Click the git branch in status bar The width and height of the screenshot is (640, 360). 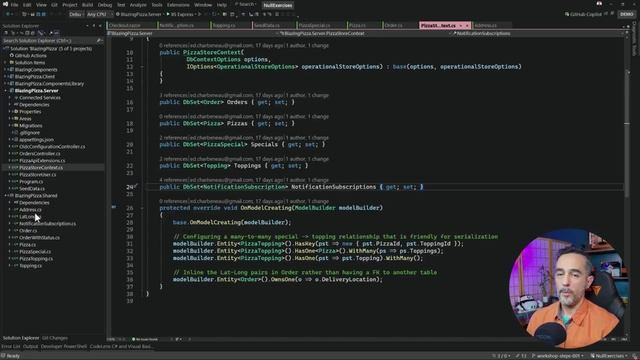[x=559, y=356]
